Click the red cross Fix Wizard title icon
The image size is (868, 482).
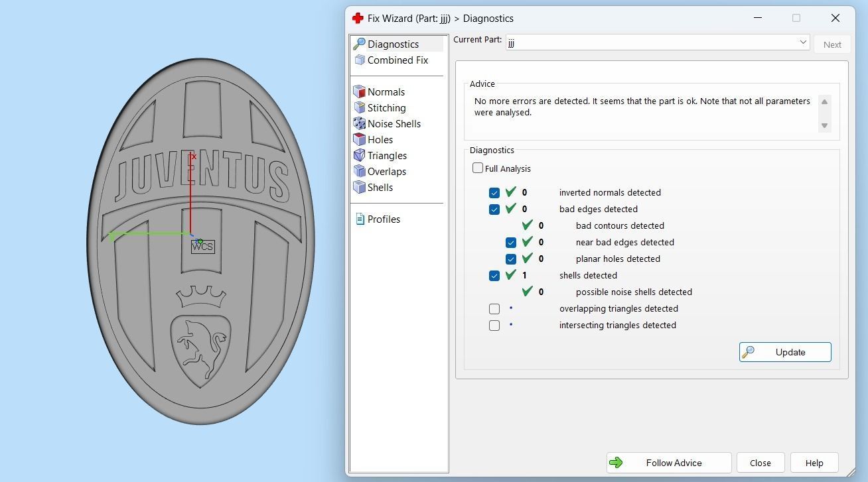point(358,18)
